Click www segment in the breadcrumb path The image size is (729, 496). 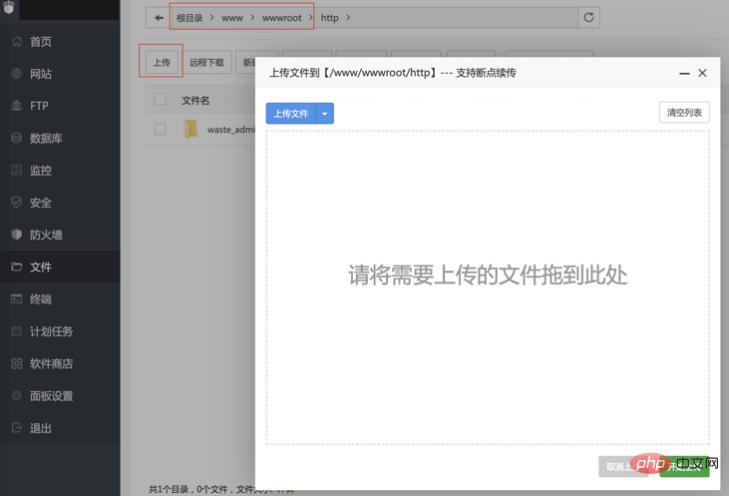(x=232, y=18)
